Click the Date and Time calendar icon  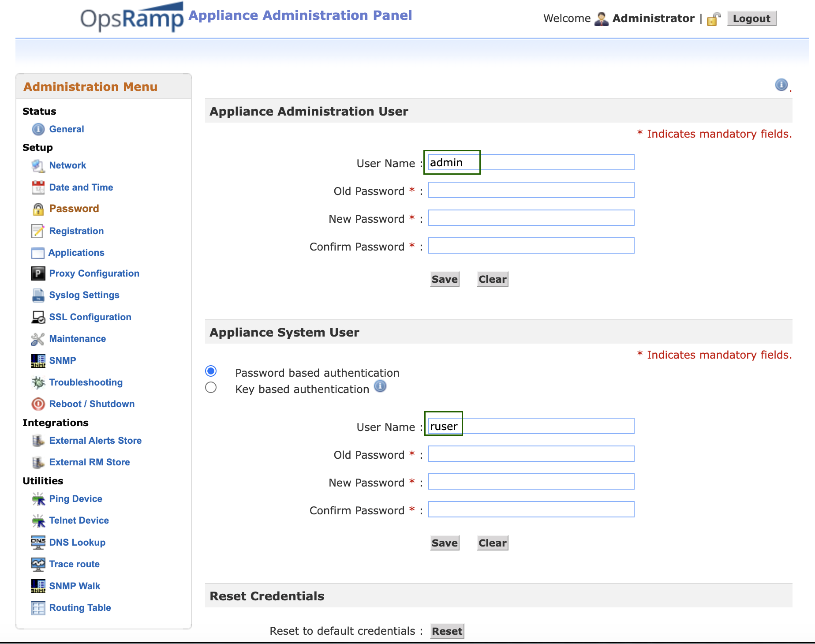point(38,187)
